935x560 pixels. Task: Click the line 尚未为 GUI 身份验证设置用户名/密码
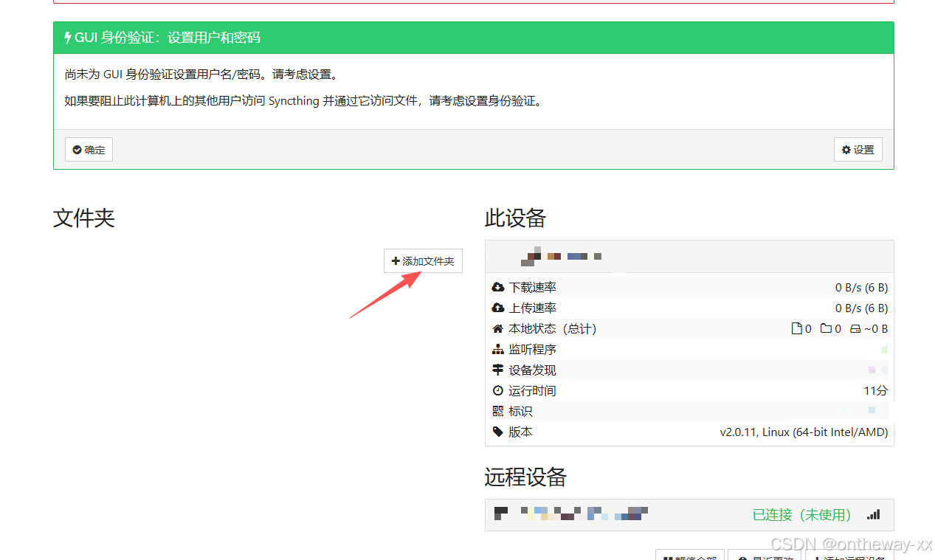tap(201, 75)
